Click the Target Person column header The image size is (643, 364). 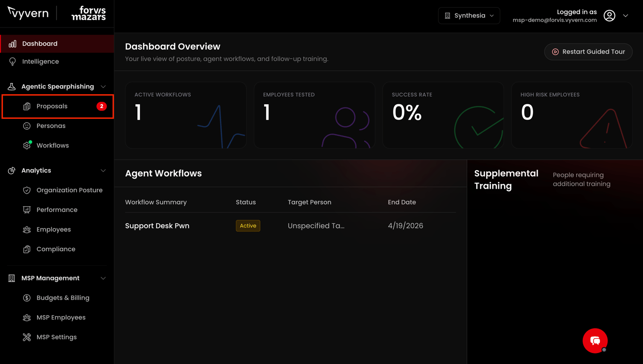pos(310,202)
